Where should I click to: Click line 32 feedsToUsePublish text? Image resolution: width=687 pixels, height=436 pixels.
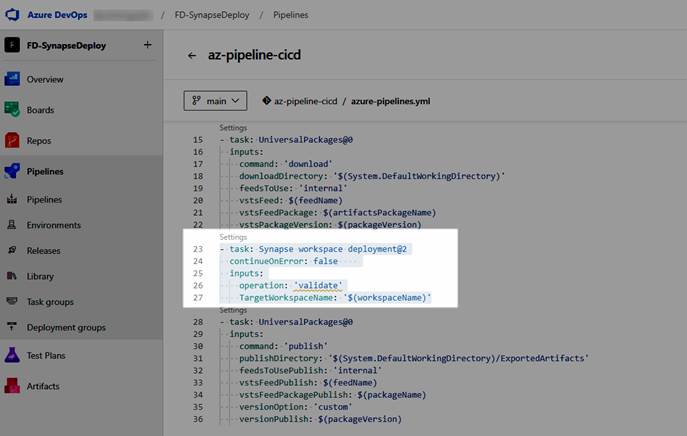pyautogui.click(x=310, y=371)
